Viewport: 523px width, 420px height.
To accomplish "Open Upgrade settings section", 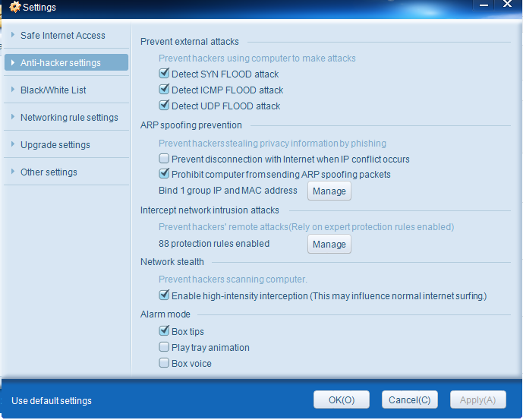I will pyautogui.click(x=66, y=144).
